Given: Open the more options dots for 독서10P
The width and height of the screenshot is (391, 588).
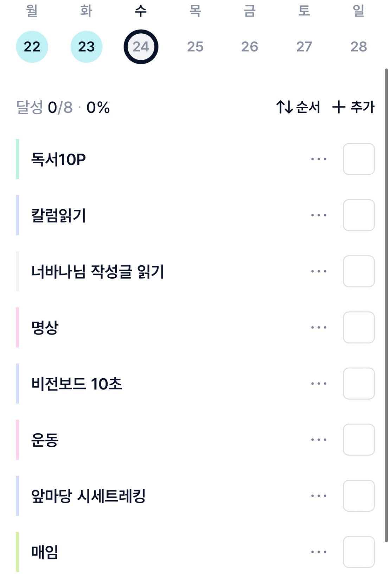Looking at the screenshot, I should pos(319,159).
